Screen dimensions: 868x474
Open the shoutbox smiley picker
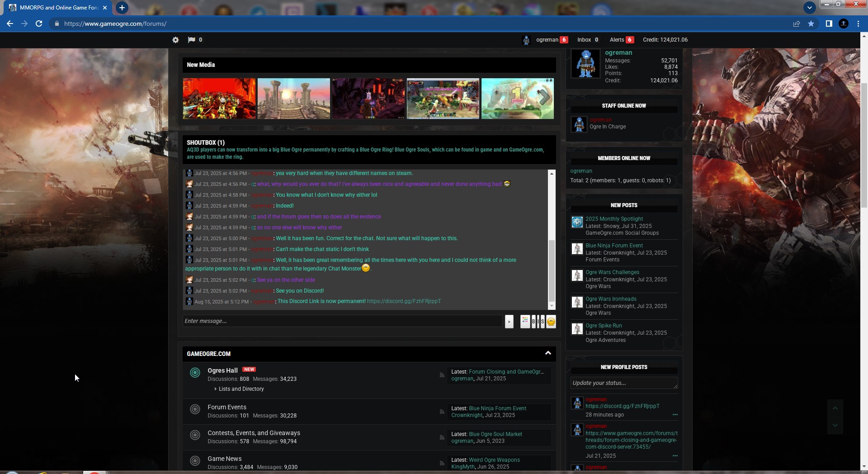(x=551, y=322)
